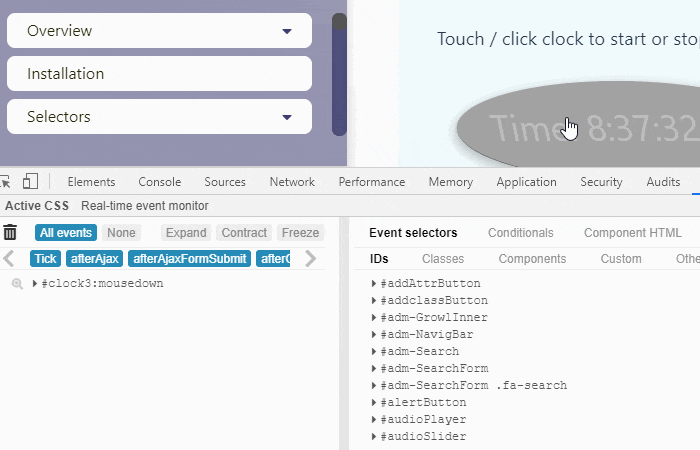Click the trash icon to clear events

(10, 233)
